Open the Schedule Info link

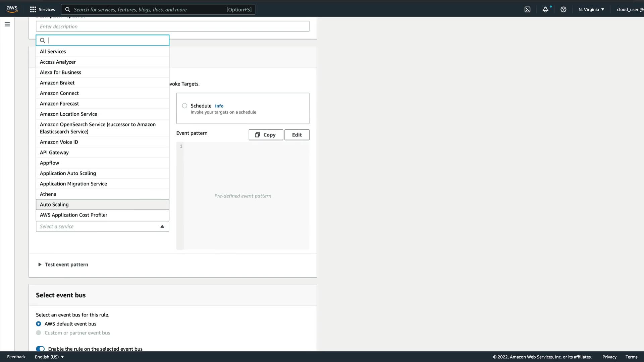point(219,106)
